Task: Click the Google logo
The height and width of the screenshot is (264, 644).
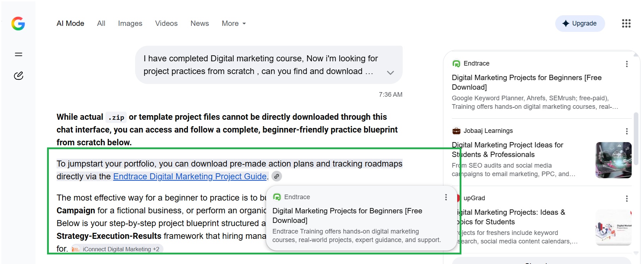Action: click(x=18, y=24)
